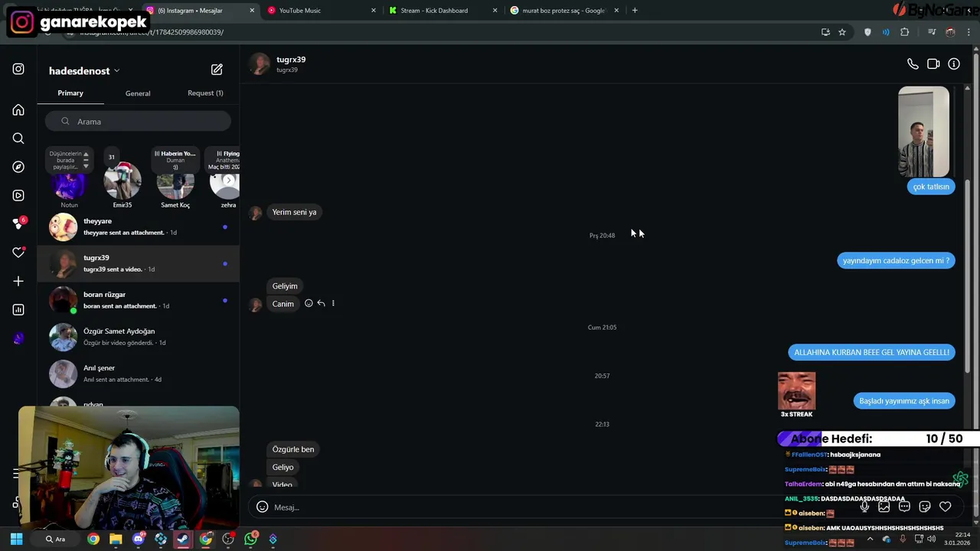
Task: Expand the hadesdenost account switcher
Action: tap(84, 70)
